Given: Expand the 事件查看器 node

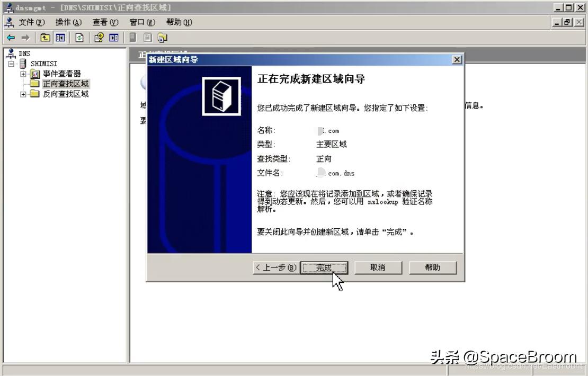Looking at the screenshot, I should click(x=23, y=73).
